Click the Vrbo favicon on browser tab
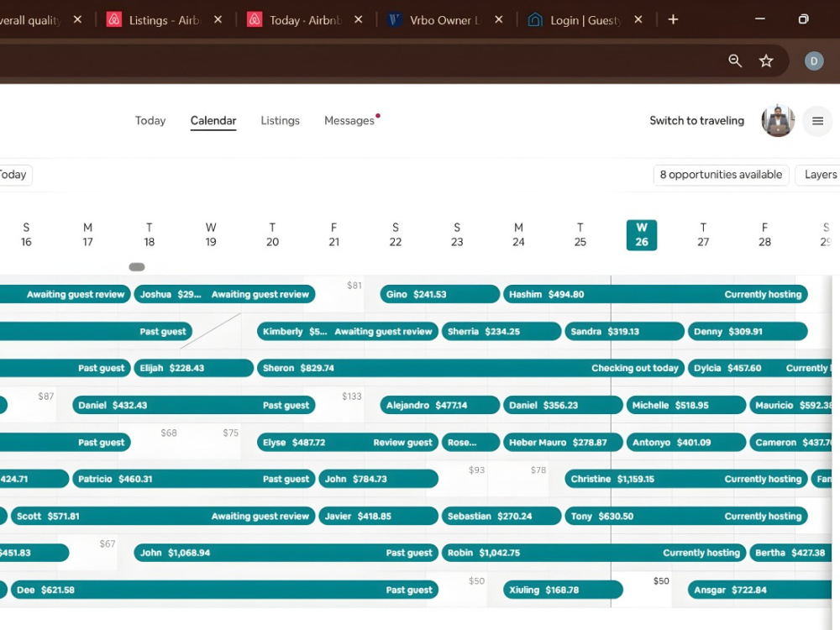The image size is (840, 630). [394, 20]
